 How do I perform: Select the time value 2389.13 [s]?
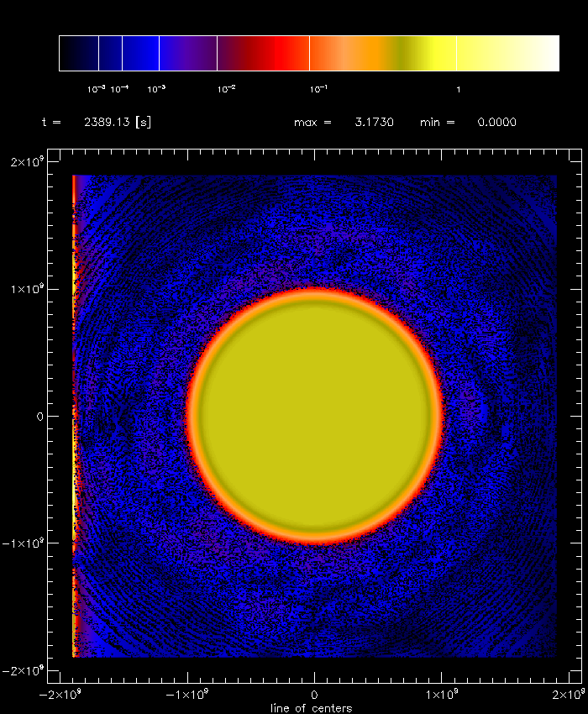coord(118,123)
